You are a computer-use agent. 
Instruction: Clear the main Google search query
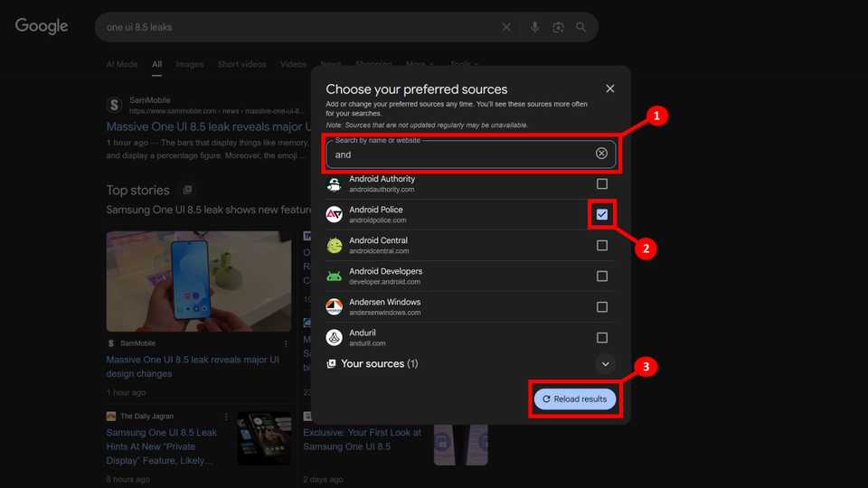[507, 27]
